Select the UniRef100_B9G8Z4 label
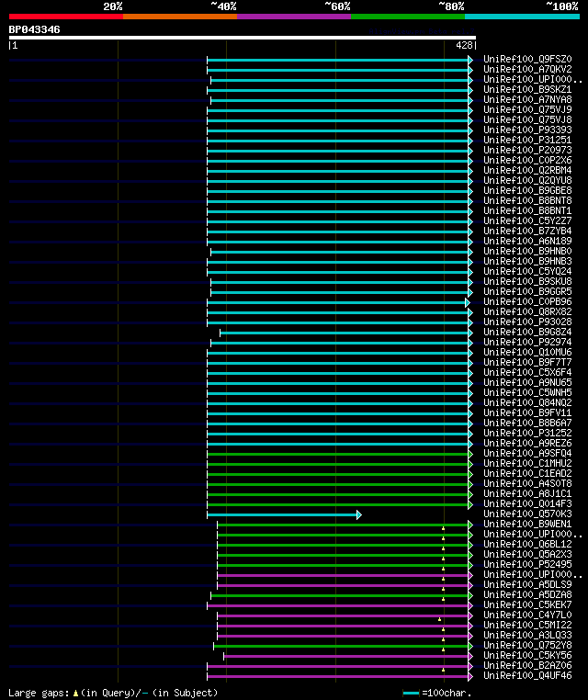Viewport: 588px width, 700px height. tap(527, 333)
